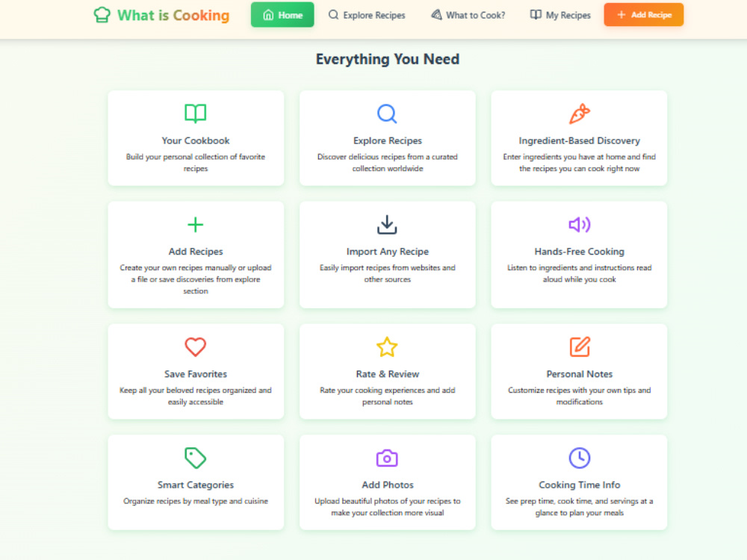Click the download icon above Import Any Recipe
747x560 pixels.
(x=387, y=224)
